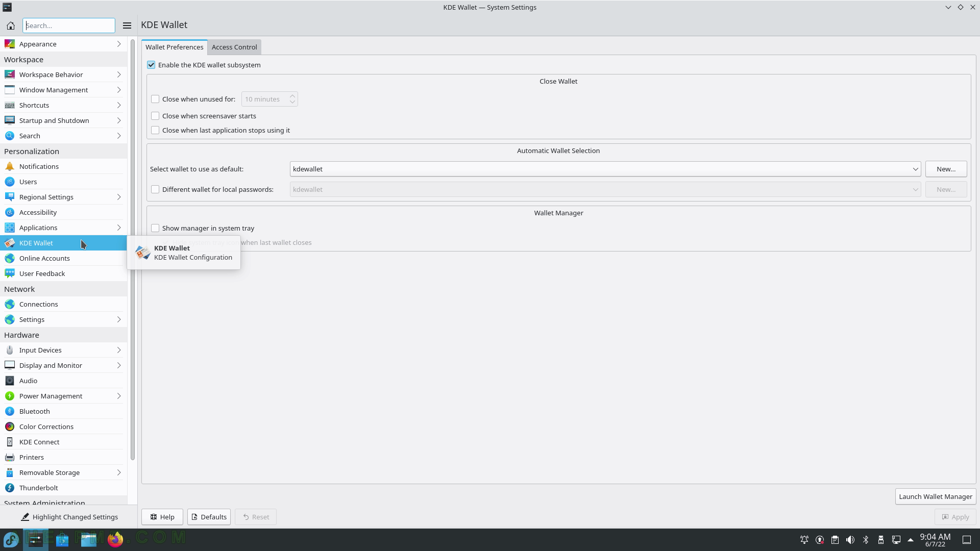This screenshot has width=980, height=551.
Task: Expand the Power Management chevron
Action: click(x=119, y=396)
